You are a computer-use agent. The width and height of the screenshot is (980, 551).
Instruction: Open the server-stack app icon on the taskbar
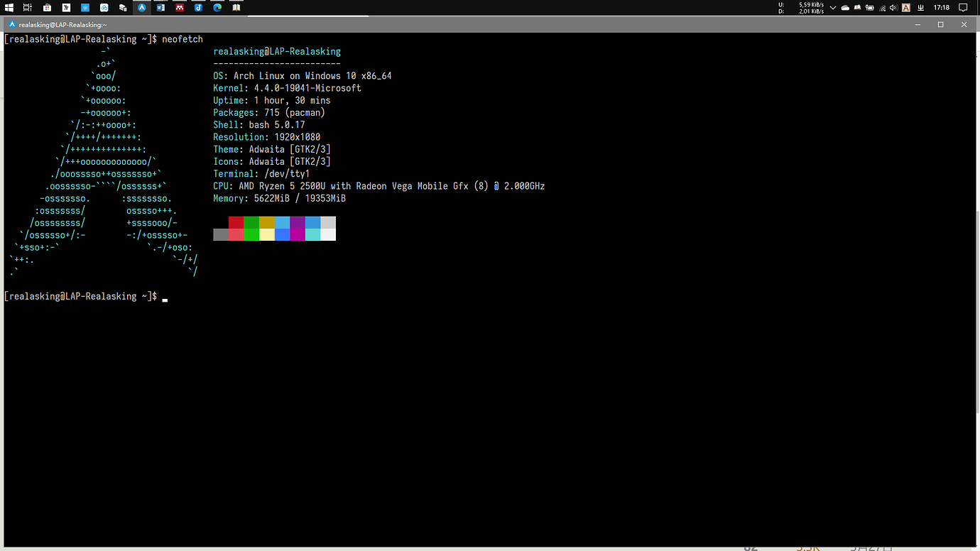pos(123,7)
